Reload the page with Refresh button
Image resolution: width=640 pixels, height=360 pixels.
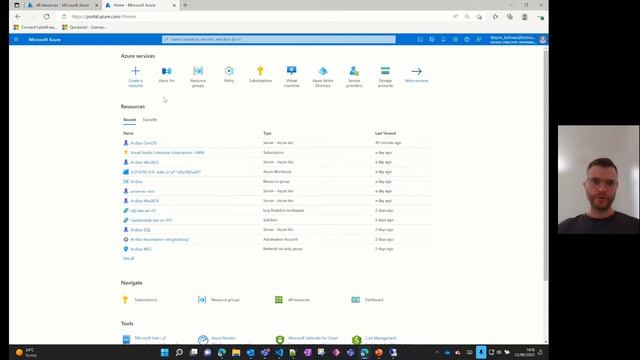(47, 17)
